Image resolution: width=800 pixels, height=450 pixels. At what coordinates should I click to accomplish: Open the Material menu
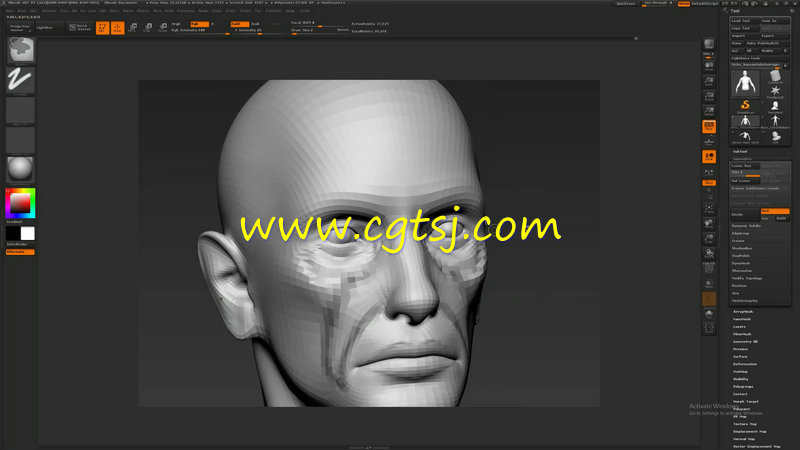[143, 11]
